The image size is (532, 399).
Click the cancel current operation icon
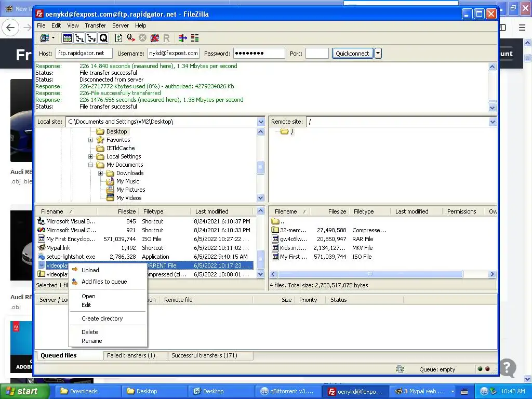point(142,38)
